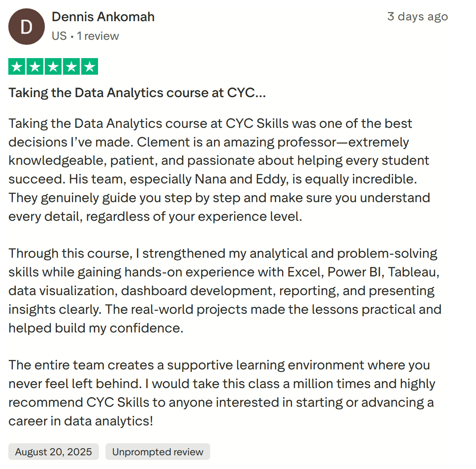476x469 pixels.
Task: Click the fifth green rating star
Action: point(90,66)
